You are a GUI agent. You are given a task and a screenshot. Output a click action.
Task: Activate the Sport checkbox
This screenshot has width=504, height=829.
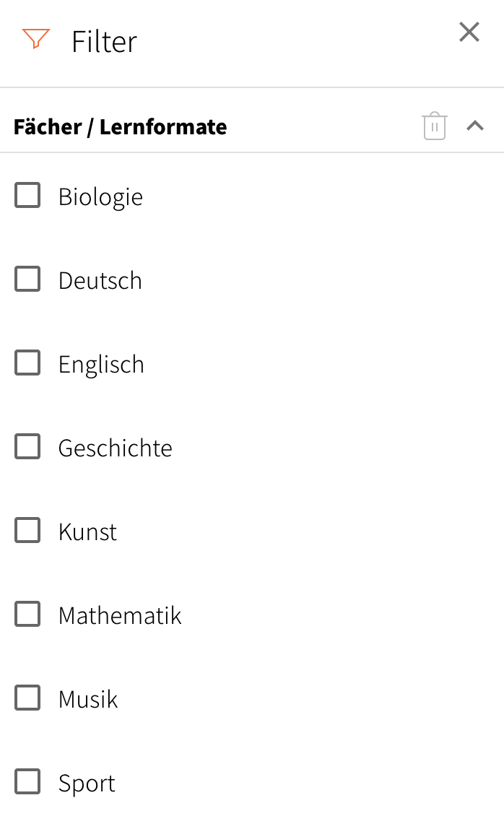tap(27, 781)
